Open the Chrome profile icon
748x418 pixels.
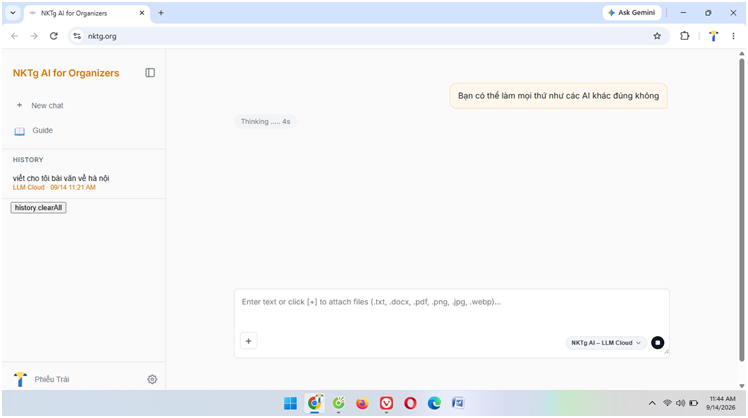713,36
